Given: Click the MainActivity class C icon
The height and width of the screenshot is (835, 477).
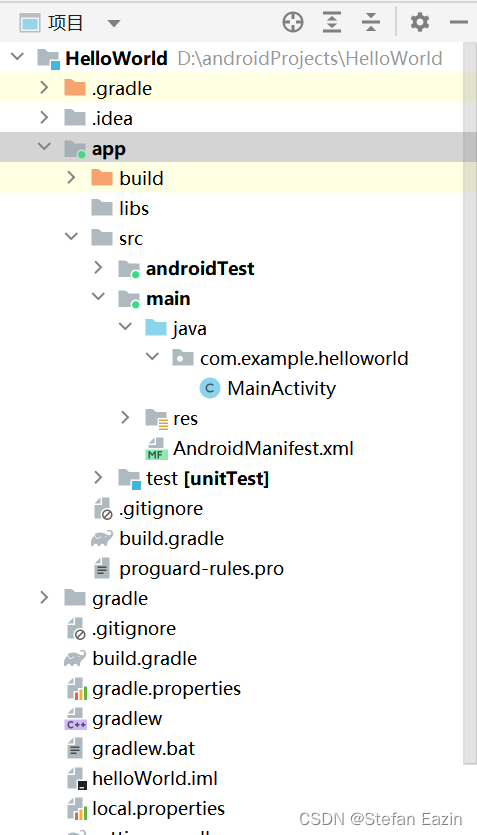Looking at the screenshot, I should coord(210,388).
